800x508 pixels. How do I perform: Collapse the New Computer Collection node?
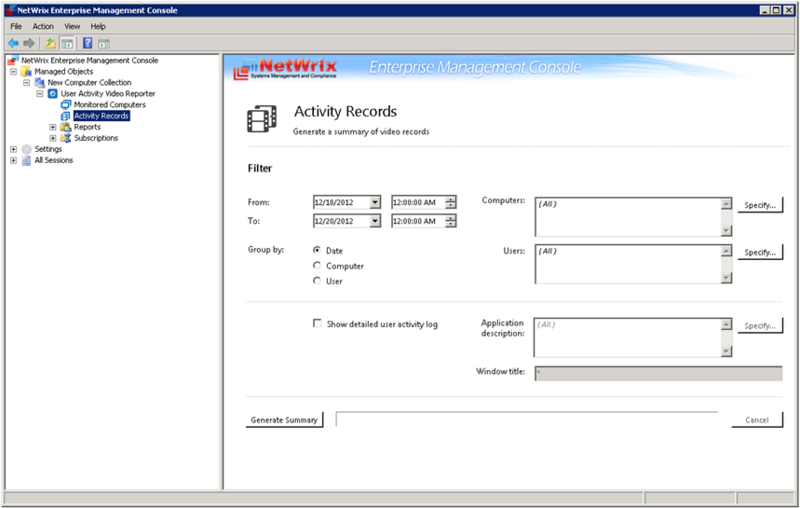pyautogui.click(x=27, y=83)
